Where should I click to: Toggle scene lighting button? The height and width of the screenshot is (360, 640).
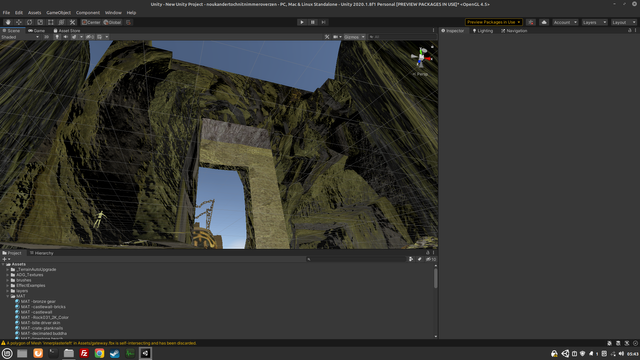pyautogui.click(x=57, y=37)
